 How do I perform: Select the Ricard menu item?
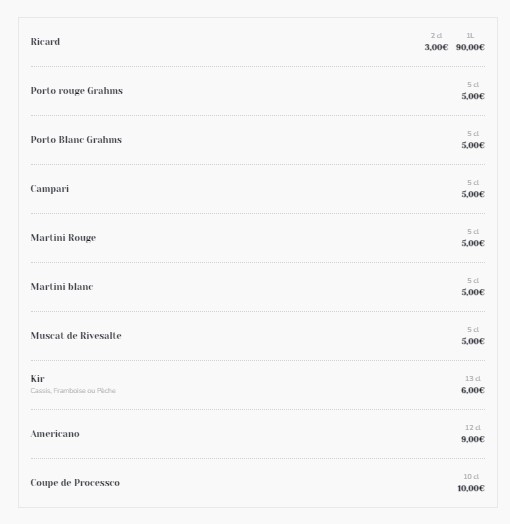click(45, 42)
